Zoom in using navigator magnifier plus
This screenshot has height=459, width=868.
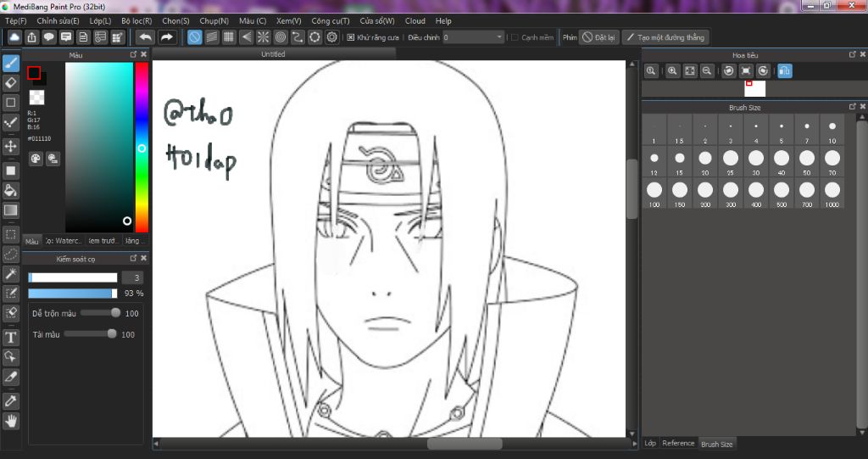pos(672,71)
